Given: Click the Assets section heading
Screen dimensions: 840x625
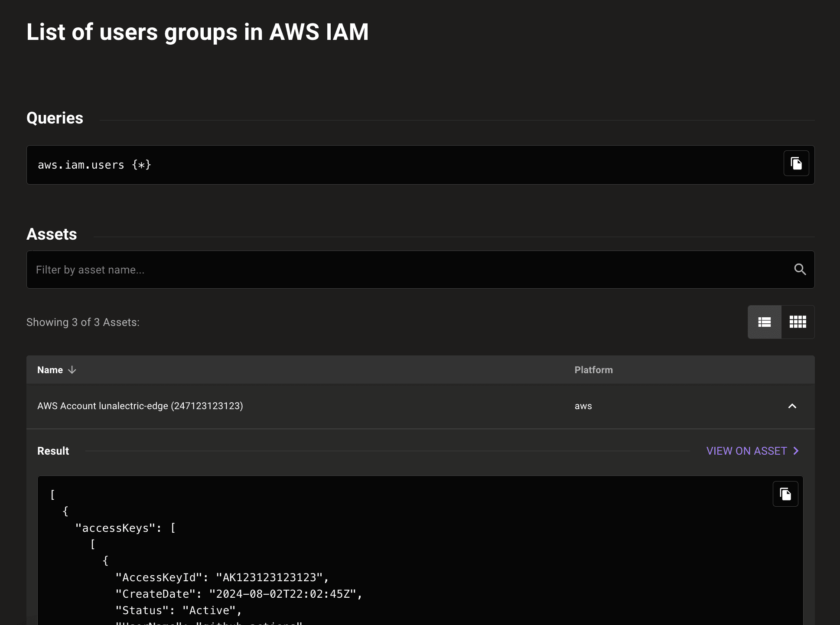Looking at the screenshot, I should pyautogui.click(x=52, y=234).
